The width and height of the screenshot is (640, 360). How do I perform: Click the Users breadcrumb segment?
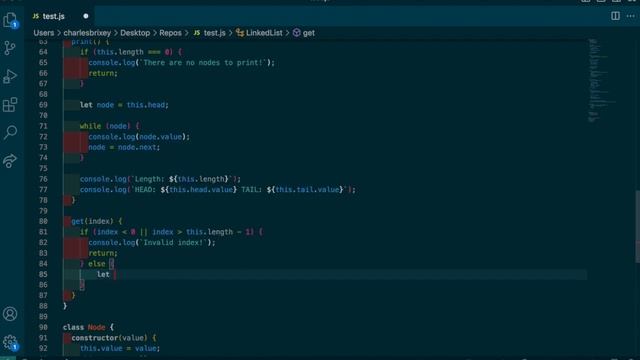pyautogui.click(x=44, y=33)
